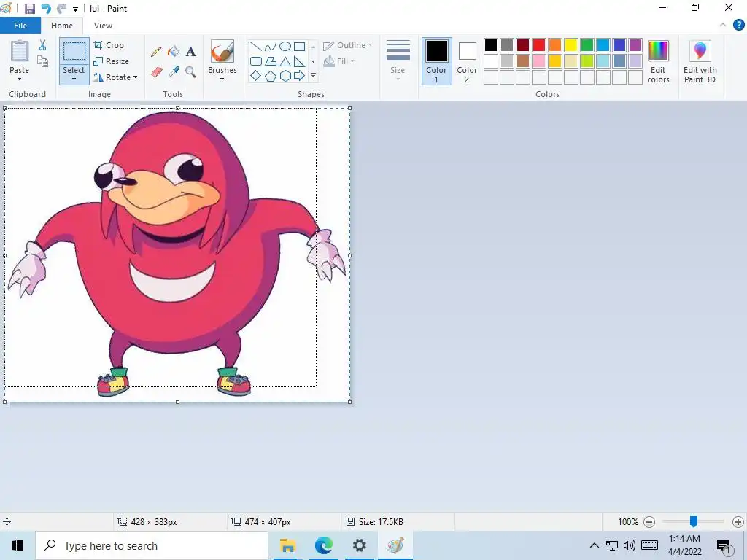Open File Explorer from the taskbar
Image resolution: width=747 pixels, height=560 pixels.
tap(287, 545)
